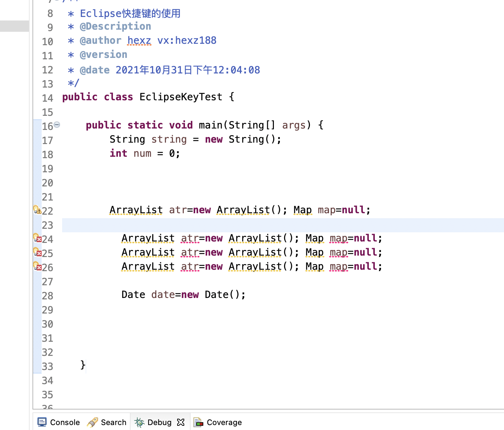Image resolution: width=504 pixels, height=430 pixels.
Task: Click the @Description Javadoc tag
Action: click(x=115, y=26)
